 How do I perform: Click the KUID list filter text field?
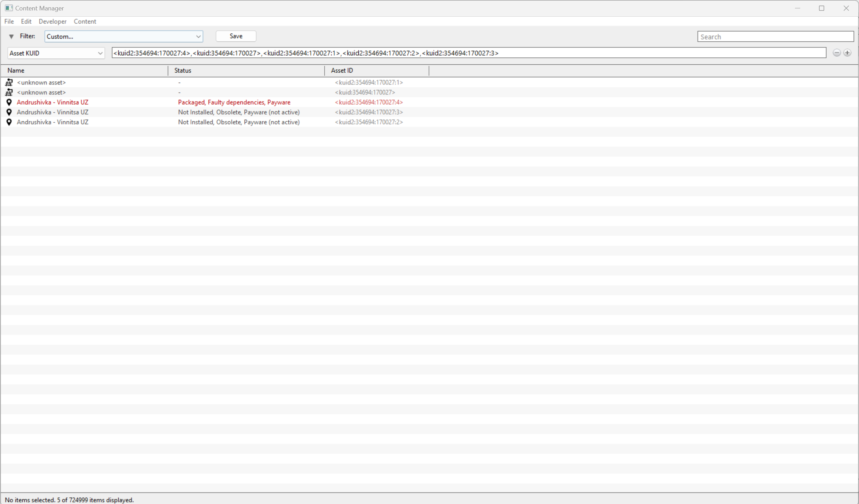[x=468, y=53]
